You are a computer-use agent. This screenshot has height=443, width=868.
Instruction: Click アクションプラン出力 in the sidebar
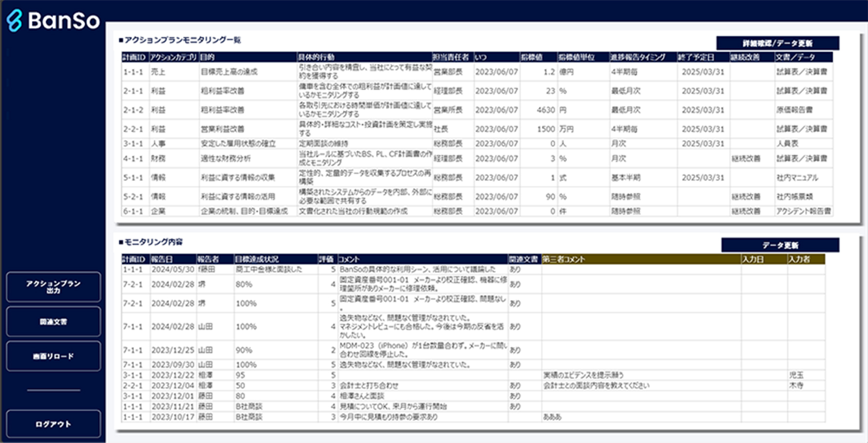click(53, 287)
